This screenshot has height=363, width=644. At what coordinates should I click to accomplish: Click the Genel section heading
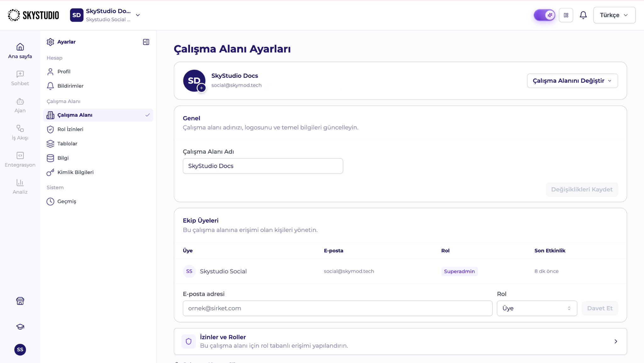pyautogui.click(x=192, y=118)
